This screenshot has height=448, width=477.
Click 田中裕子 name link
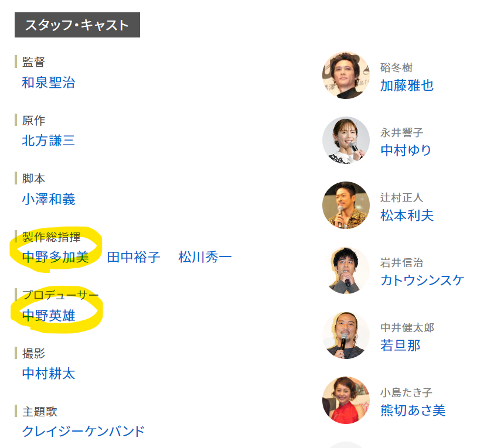point(134,257)
